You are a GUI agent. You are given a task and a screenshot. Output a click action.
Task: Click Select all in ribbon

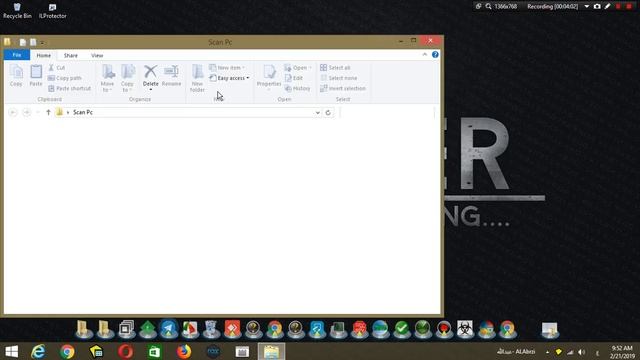click(x=335, y=68)
